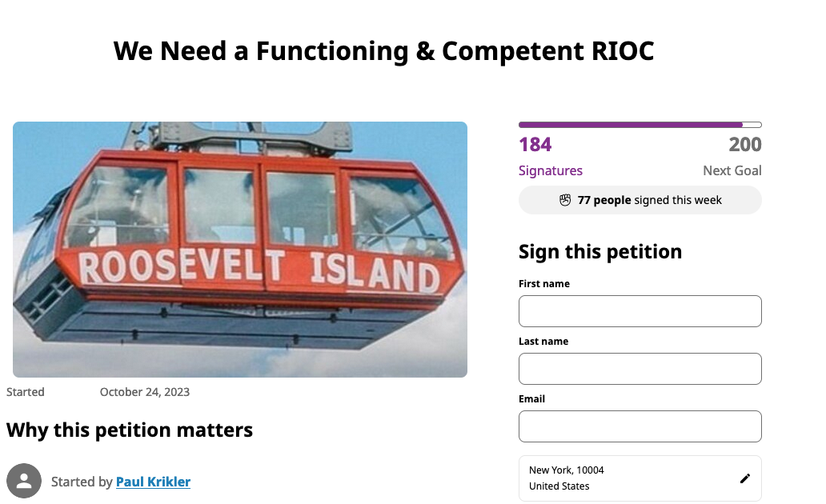The image size is (826, 504).
Task: Focus the First name input field
Action: tap(640, 311)
